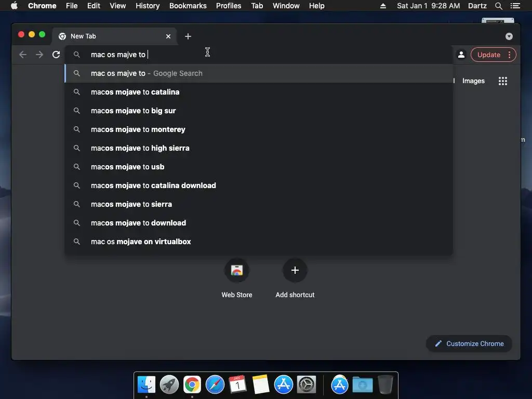Select suggestion 'macos mojave to catalina'

point(259,92)
